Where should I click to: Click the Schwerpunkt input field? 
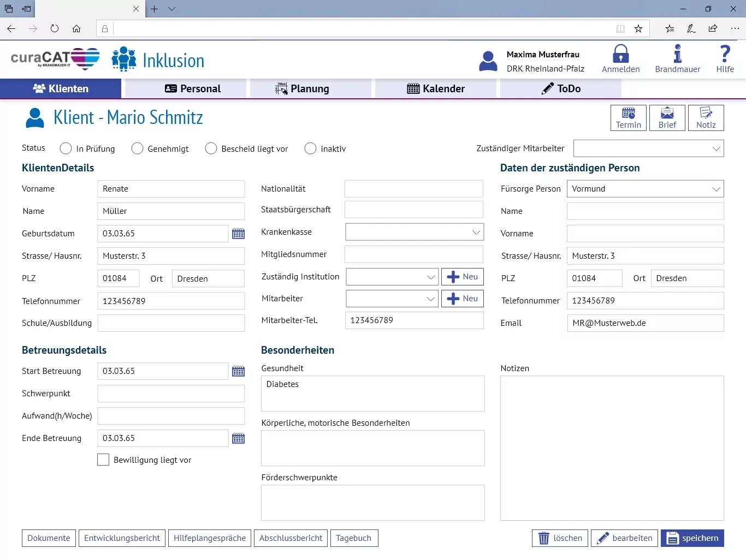point(171,394)
